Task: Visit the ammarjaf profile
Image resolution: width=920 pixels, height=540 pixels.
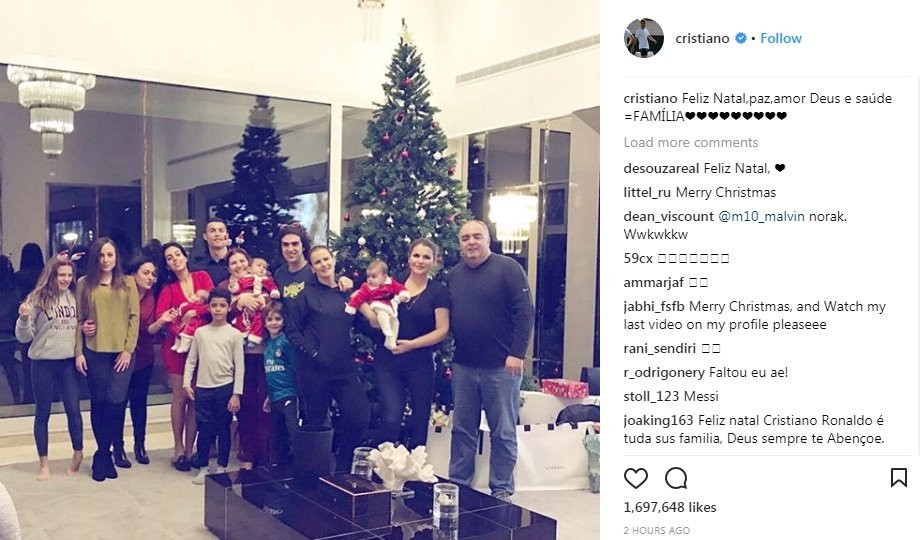Action: coord(654,282)
